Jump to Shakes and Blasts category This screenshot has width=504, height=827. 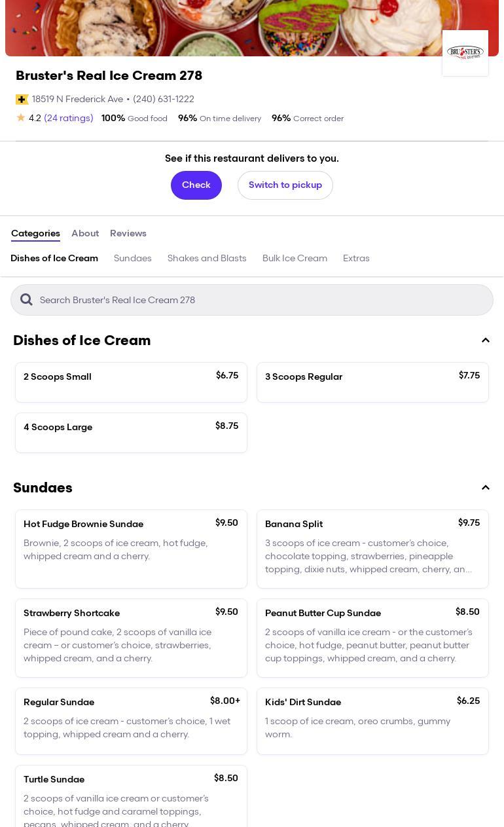point(207,259)
